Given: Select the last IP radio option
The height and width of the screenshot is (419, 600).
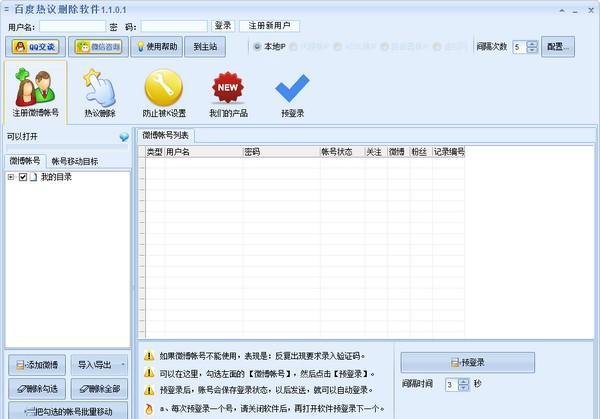Looking at the screenshot, I should tap(437, 47).
